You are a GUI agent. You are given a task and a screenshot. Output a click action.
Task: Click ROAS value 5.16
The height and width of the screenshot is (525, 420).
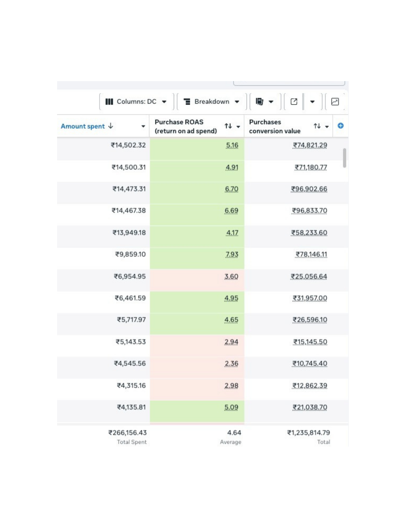pos(232,145)
